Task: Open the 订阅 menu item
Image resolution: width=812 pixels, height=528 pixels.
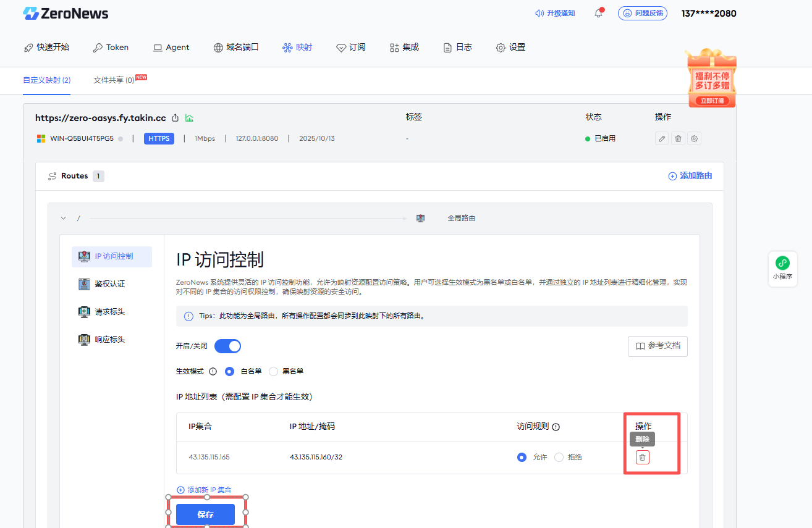Action: coord(351,48)
